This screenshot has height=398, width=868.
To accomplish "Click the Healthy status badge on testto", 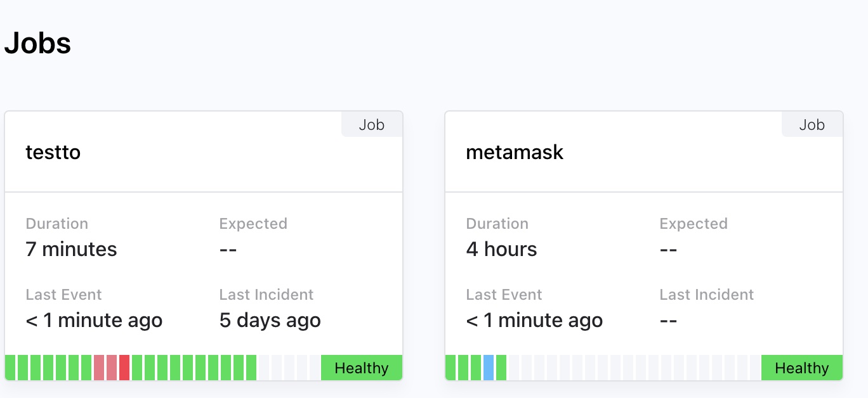I will [x=362, y=368].
